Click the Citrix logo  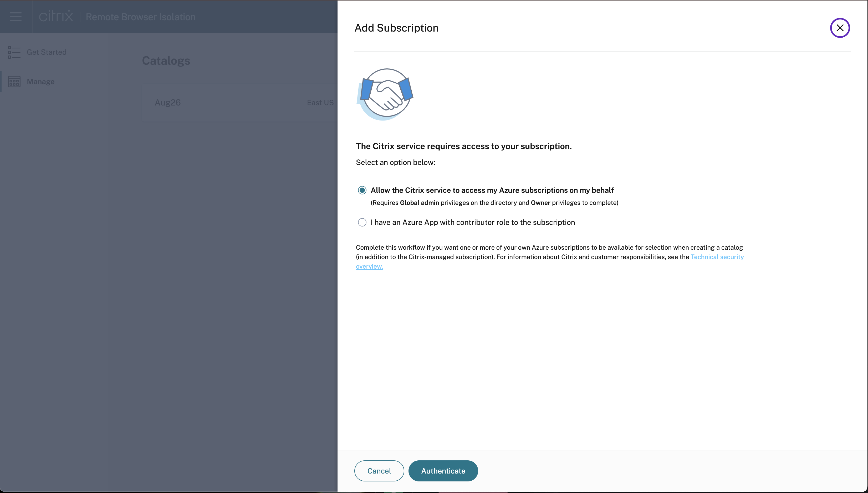click(56, 16)
